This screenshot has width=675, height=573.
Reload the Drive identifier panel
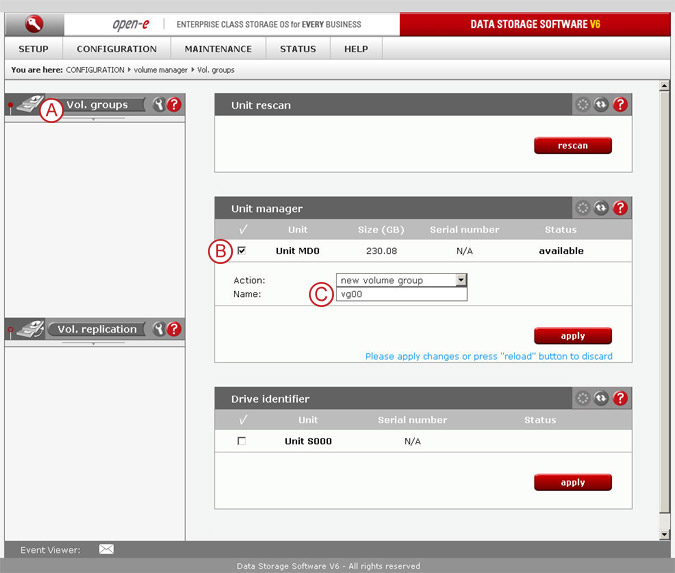tap(601, 398)
